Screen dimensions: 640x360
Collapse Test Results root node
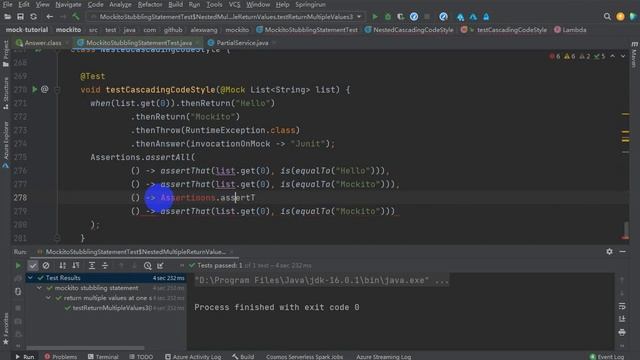click(30, 278)
